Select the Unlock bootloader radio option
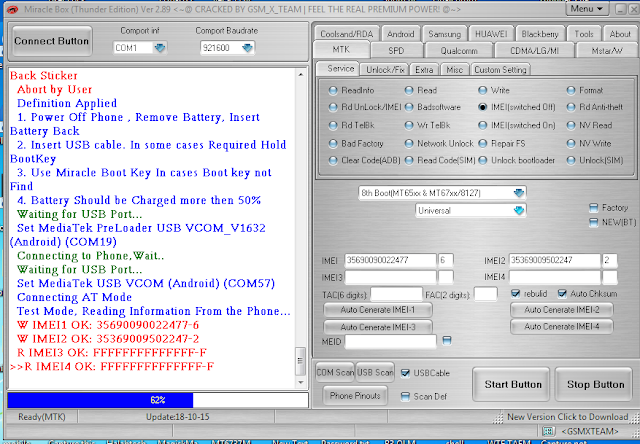 482,160
